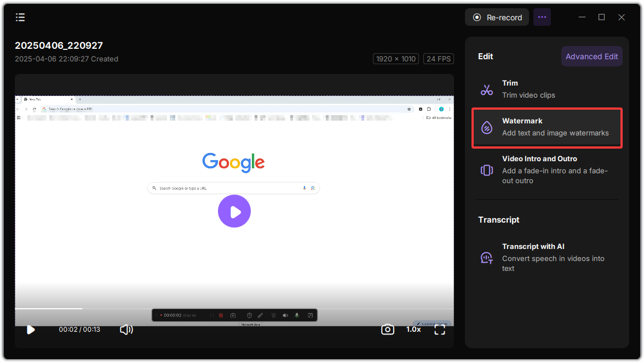Open the Watermark option

click(x=547, y=127)
